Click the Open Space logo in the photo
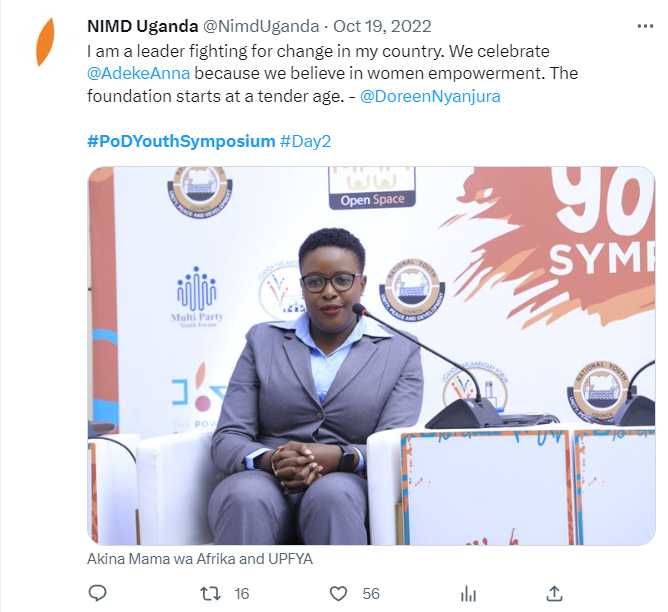668x612 pixels. [x=372, y=188]
